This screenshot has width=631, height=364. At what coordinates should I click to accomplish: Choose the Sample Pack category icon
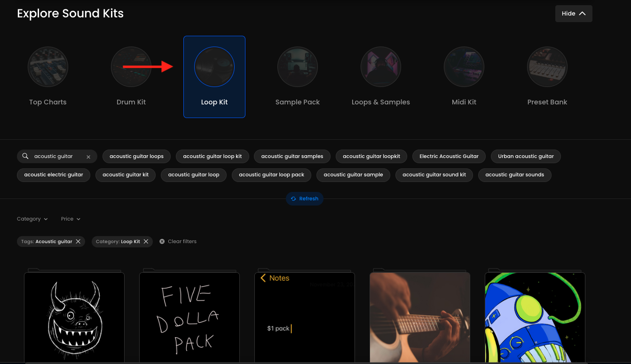pyautogui.click(x=298, y=67)
